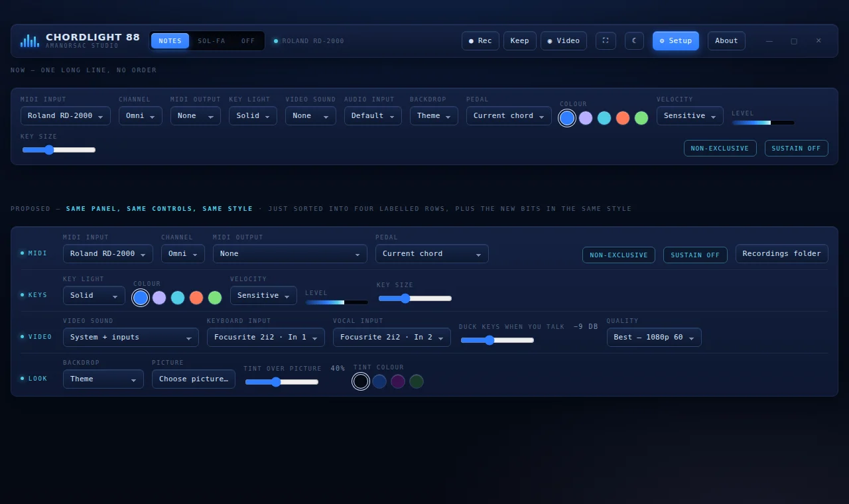
Task: Open top panel Audio Input Default dropdown
Action: tap(373, 116)
